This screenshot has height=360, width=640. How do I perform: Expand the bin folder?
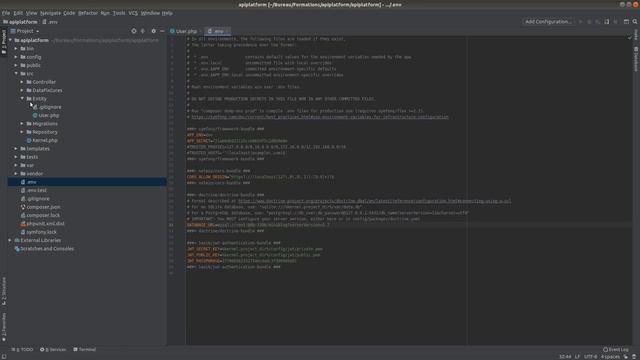click(x=16, y=49)
